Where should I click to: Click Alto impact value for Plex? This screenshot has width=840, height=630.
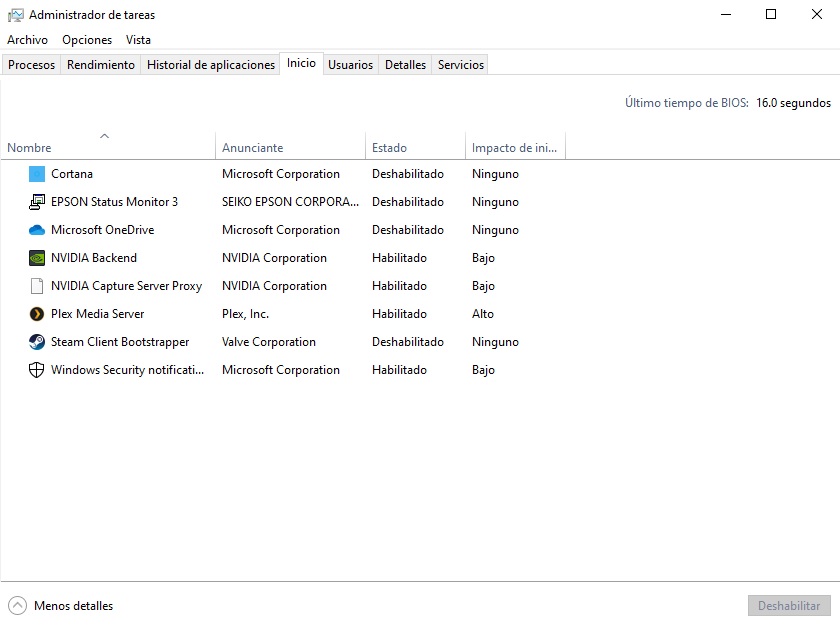pos(483,314)
